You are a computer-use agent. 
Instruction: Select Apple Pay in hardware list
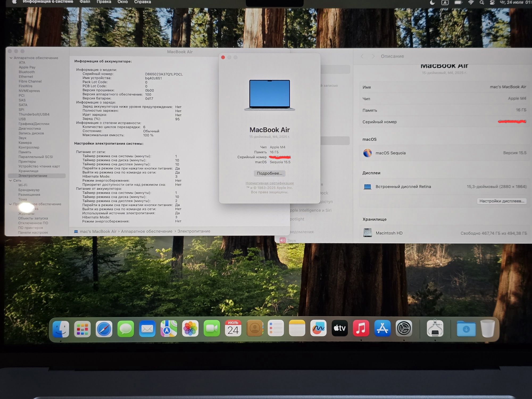[x=27, y=67]
